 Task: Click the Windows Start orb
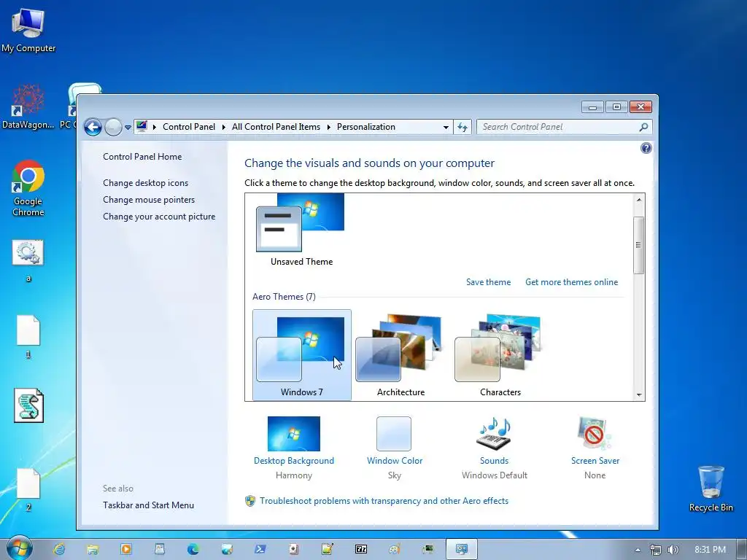tap(19, 548)
